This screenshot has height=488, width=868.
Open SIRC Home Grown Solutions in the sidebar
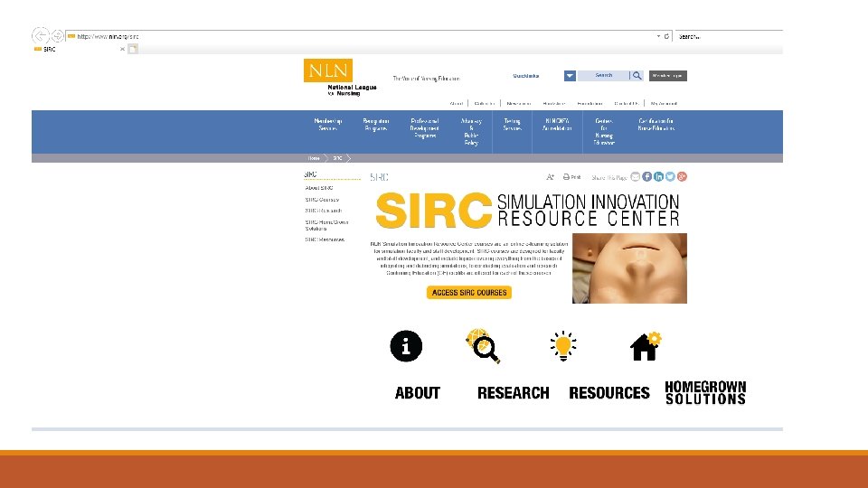(x=326, y=225)
